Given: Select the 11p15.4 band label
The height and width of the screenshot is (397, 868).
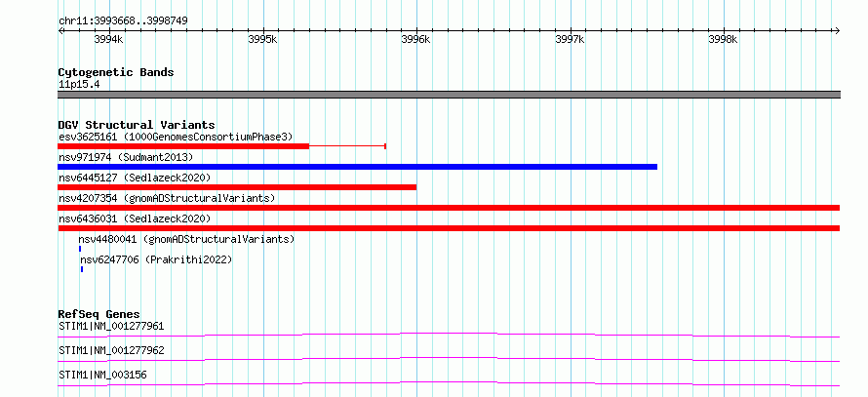Looking at the screenshot, I should pyautogui.click(x=79, y=85).
